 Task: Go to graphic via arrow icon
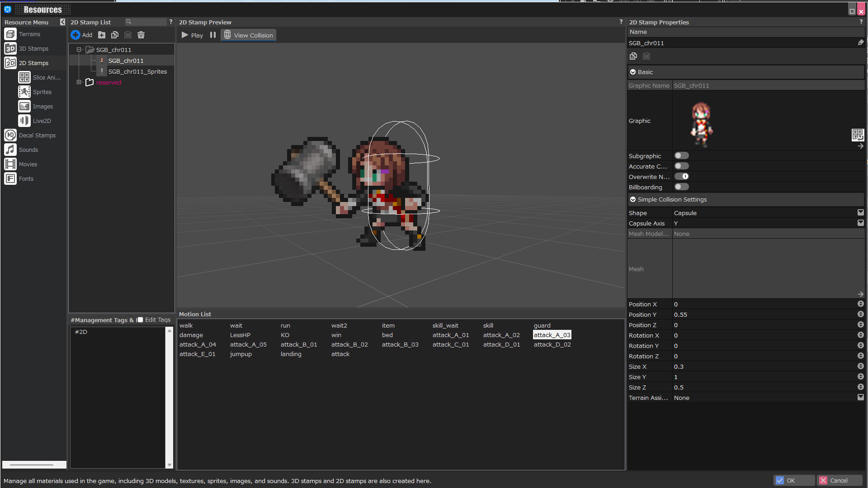pyautogui.click(x=860, y=146)
